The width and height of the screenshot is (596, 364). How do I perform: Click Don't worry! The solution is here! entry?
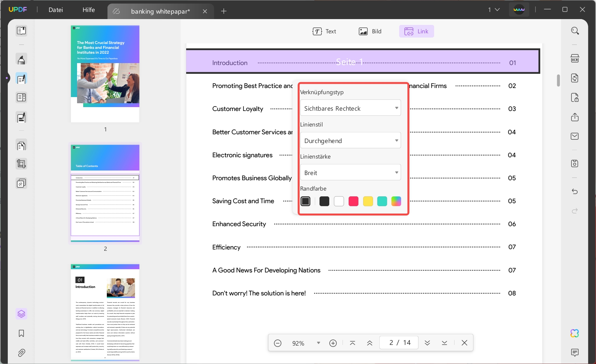(364, 293)
